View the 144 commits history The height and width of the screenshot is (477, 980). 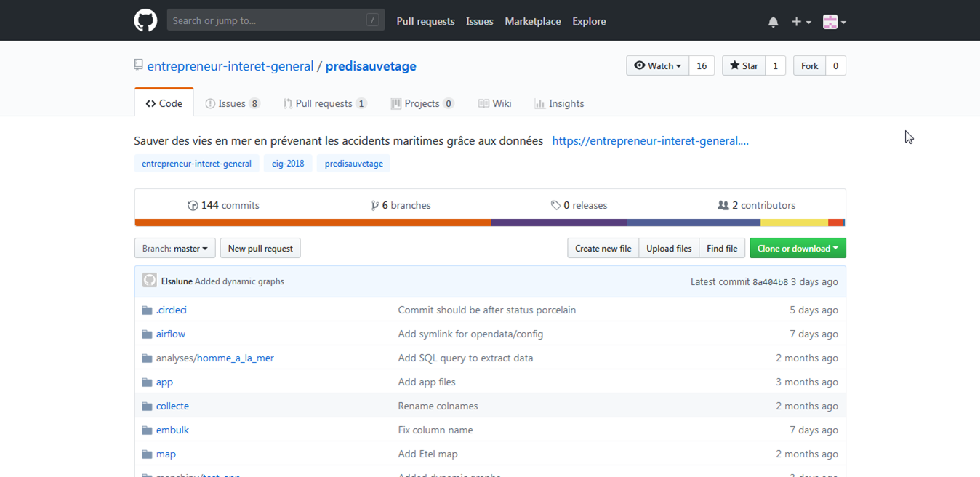coord(223,205)
